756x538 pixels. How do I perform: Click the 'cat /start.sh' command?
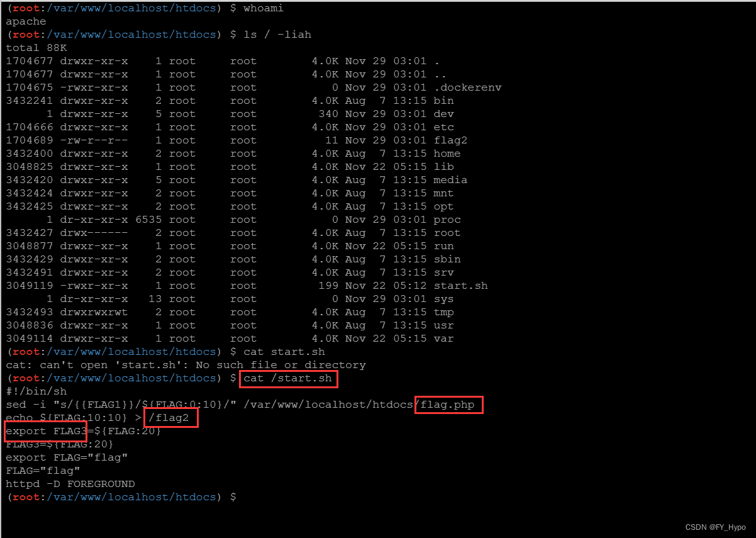click(x=287, y=378)
